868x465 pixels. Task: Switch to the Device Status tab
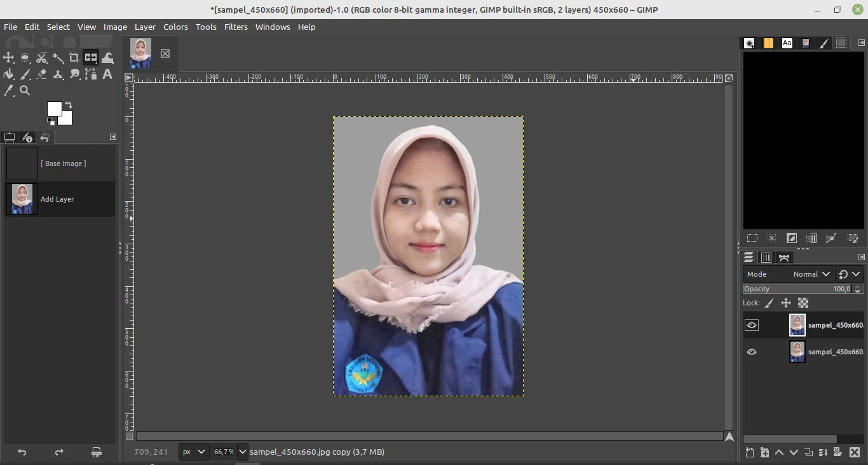click(x=27, y=137)
